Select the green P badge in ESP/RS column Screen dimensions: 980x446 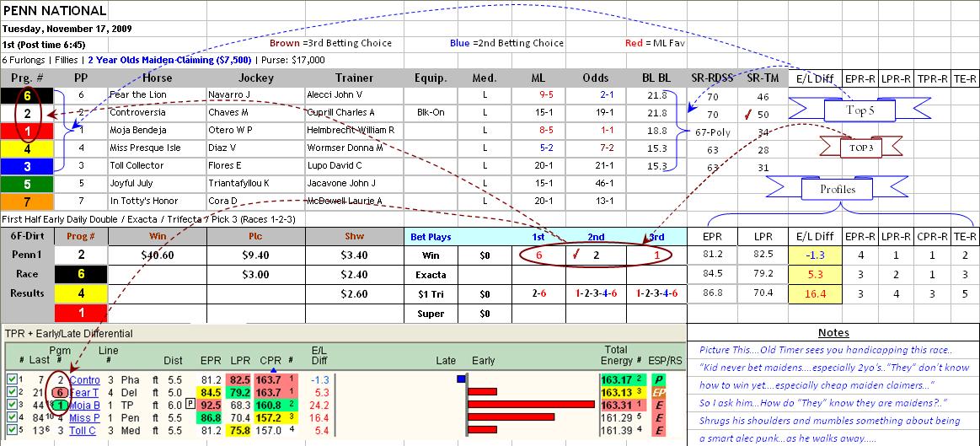(658, 379)
